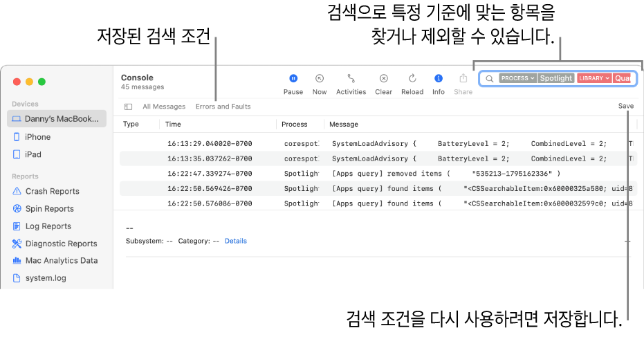644x337 pixels.
Task: Switch to All Messages filter
Action: pos(164,107)
